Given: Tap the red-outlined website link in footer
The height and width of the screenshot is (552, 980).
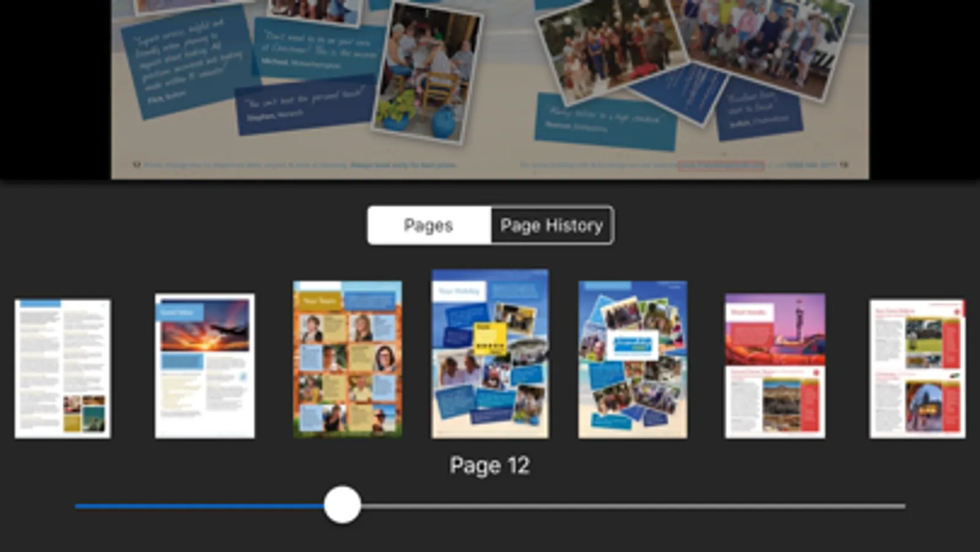Looking at the screenshot, I should 721,166.
